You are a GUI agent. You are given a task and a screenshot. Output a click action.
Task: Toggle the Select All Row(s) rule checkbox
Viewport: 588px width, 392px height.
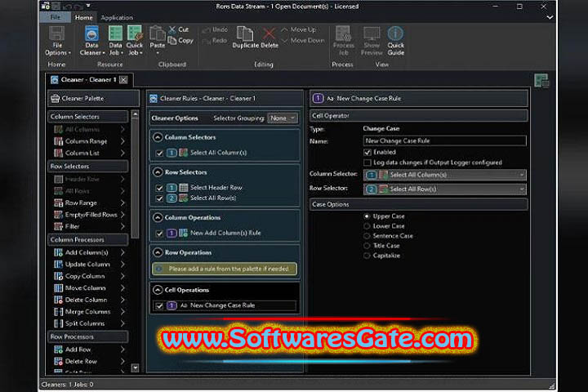[159, 198]
